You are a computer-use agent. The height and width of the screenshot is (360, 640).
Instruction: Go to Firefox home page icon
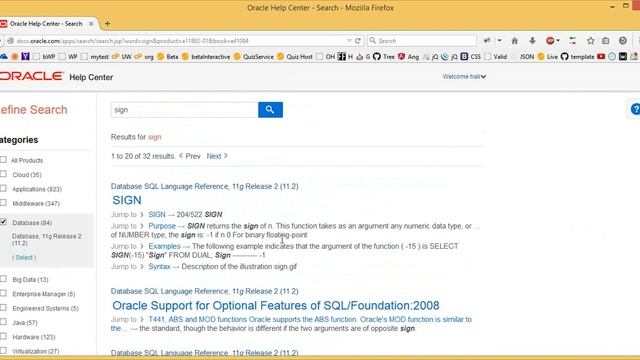[515, 41]
